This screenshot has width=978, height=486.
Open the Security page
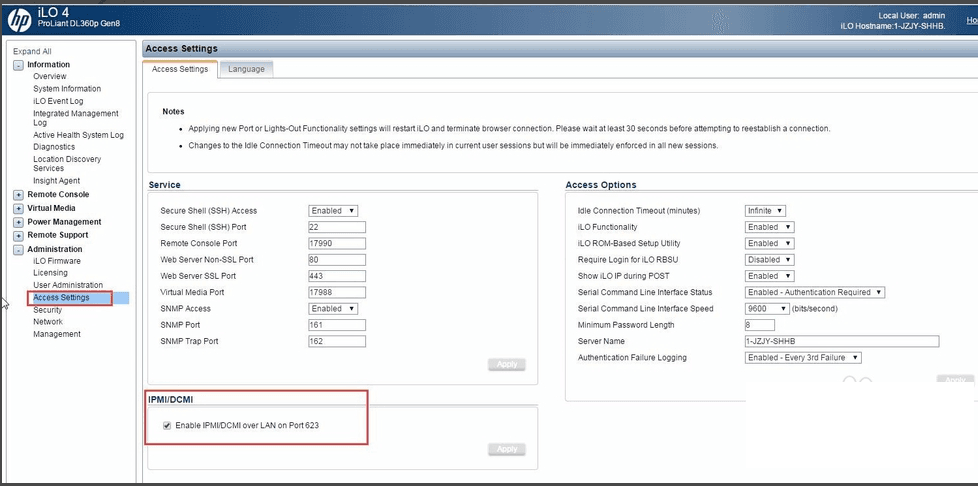pyautogui.click(x=47, y=310)
